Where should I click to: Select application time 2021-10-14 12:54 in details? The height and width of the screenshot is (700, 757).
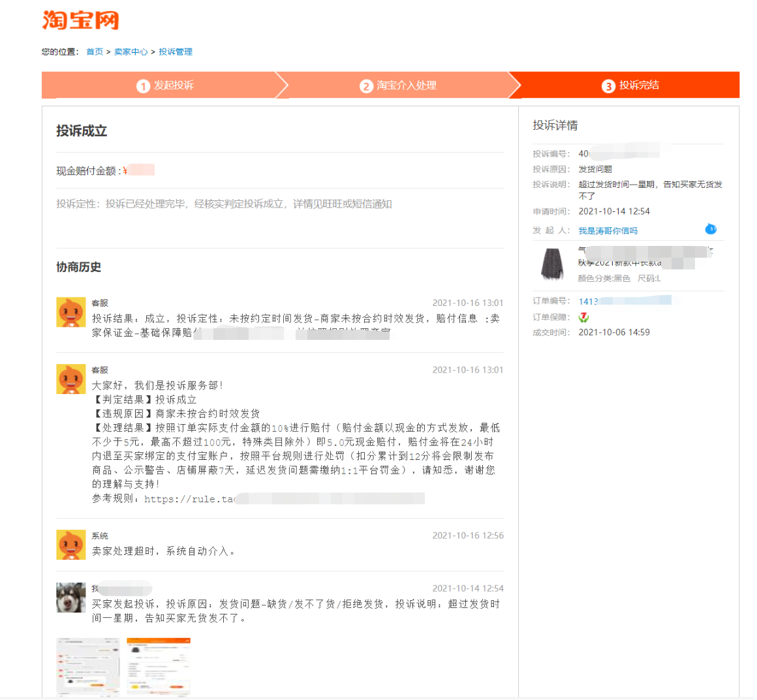(614, 211)
